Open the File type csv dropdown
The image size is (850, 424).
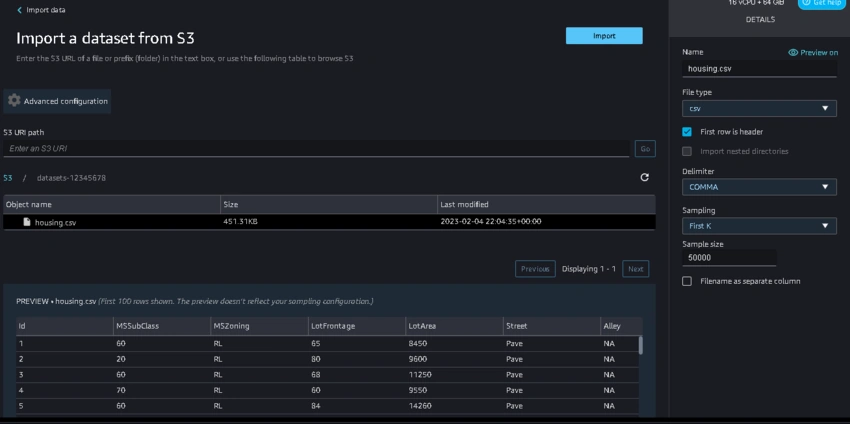(759, 108)
